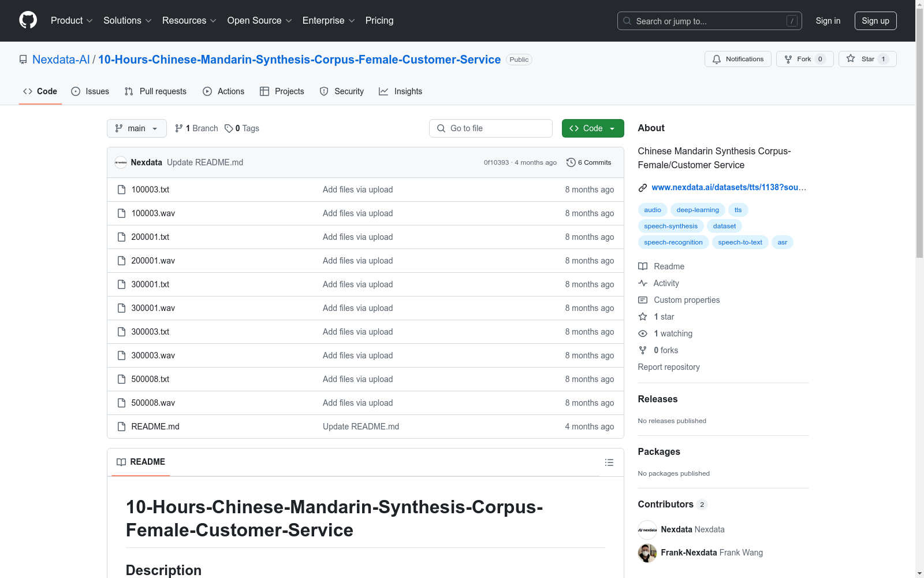Click file icon beside 100003.txt
Viewport: 924px width, 578px height.
[121, 190]
